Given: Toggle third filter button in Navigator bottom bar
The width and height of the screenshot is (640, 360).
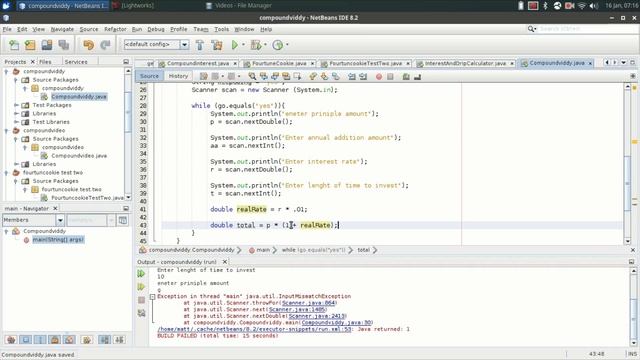Looking at the screenshot, I should (x=40, y=340).
